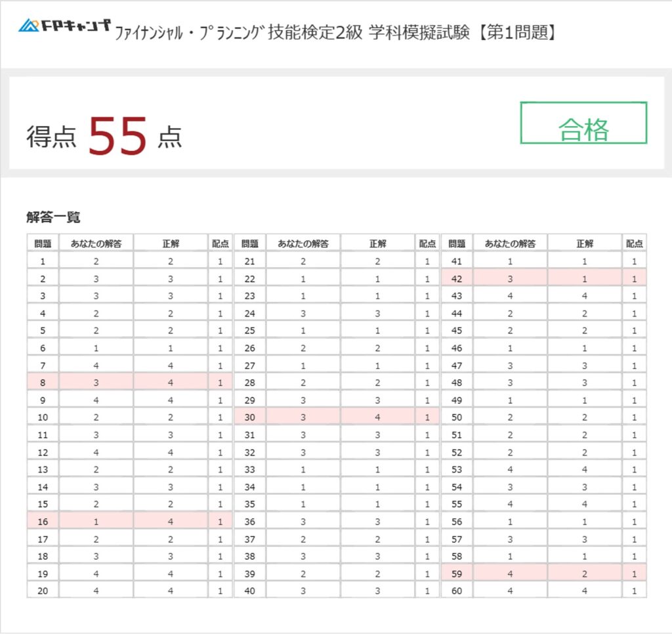Click the rightmost 配点 column header
This screenshot has width=672, height=634.
tap(634, 243)
